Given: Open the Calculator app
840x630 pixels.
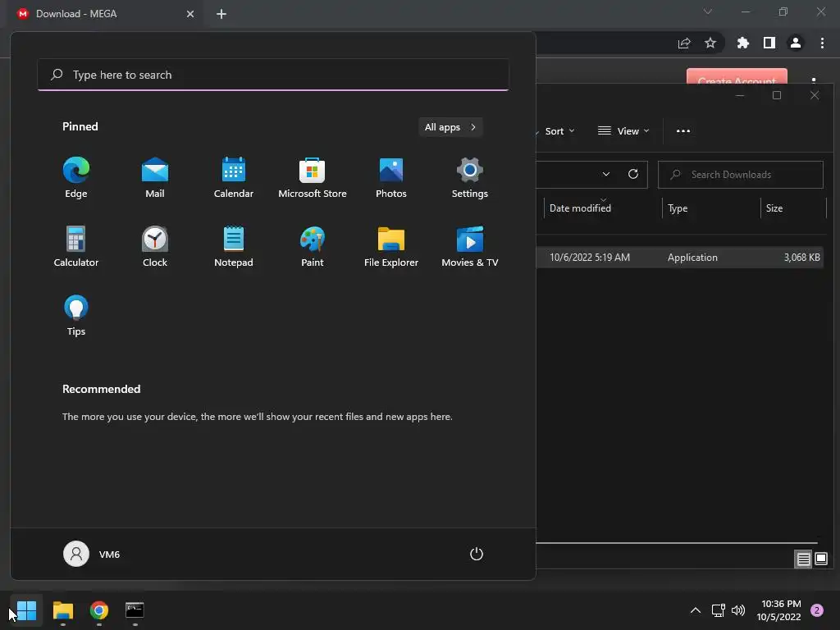Looking at the screenshot, I should [x=76, y=246].
